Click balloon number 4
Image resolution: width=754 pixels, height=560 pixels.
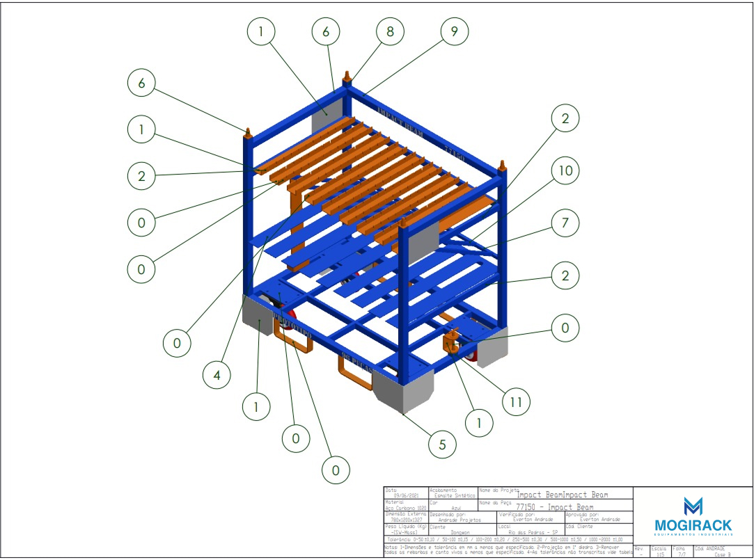click(217, 375)
